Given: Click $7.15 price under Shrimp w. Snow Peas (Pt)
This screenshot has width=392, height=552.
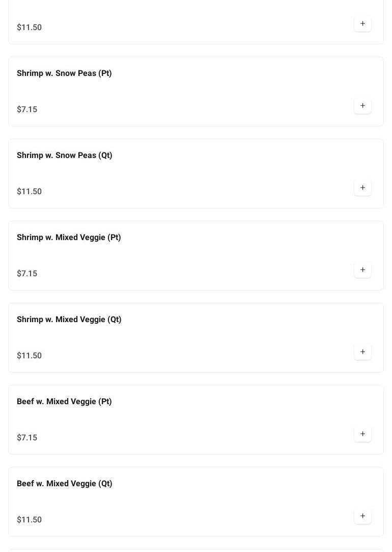Looking at the screenshot, I should click(x=27, y=110).
